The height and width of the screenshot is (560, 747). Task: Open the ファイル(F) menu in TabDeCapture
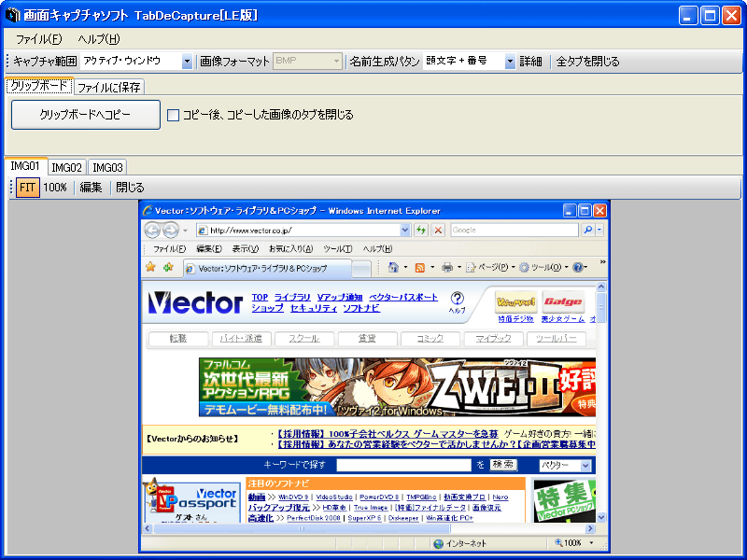pos(38,39)
